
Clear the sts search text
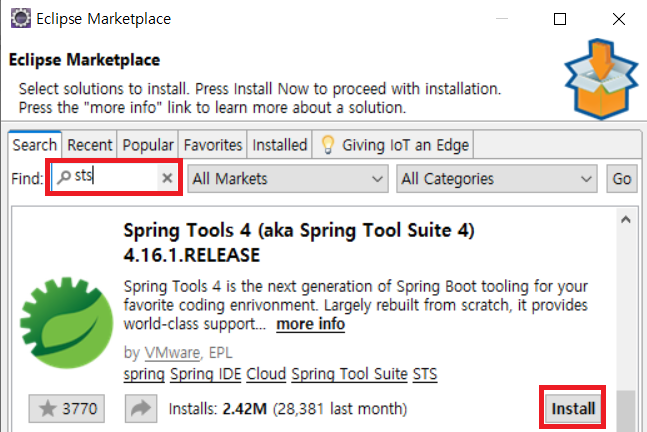[167, 178]
